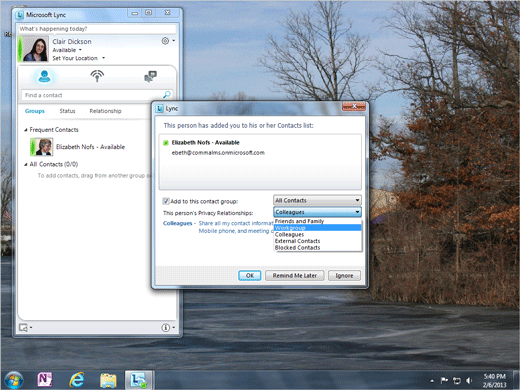
Task: Choose Workgroup from the relationship list
Action: (x=318, y=228)
